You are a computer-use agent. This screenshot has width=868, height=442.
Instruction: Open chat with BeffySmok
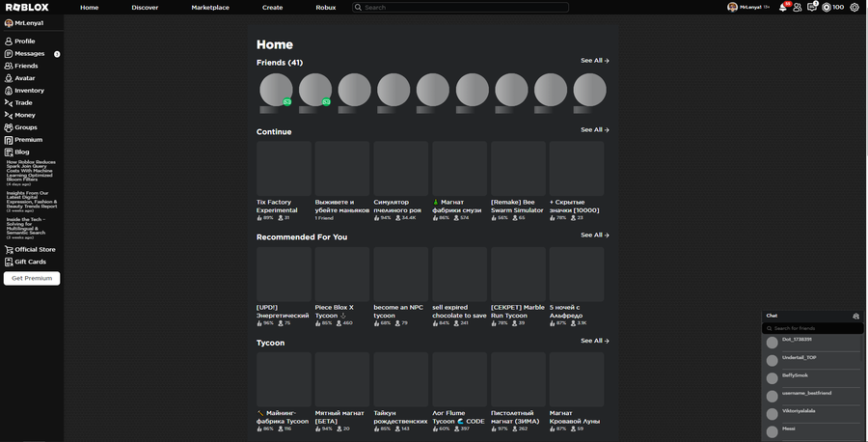point(813,378)
